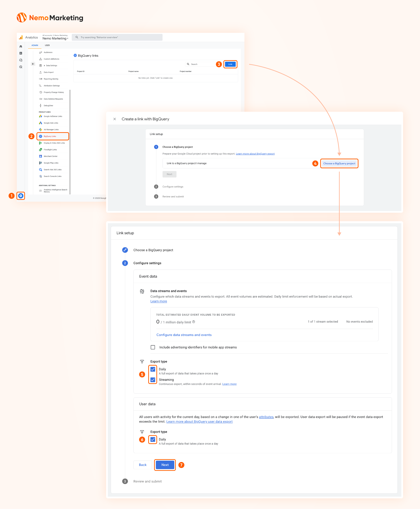
Task: Open the Reports bar chart icon
Action: pyautogui.click(x=21, y=53)
